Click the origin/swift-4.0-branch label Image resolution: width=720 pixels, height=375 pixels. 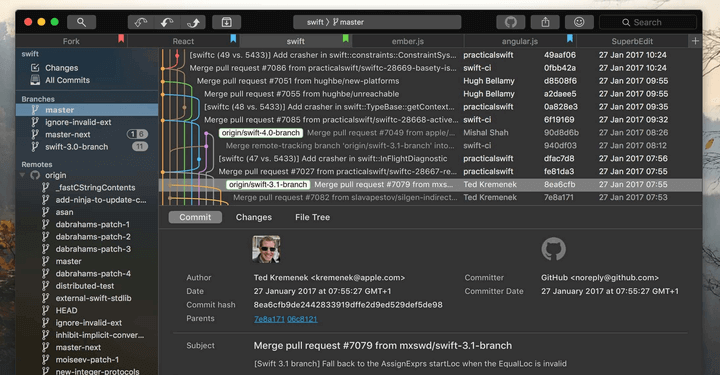pos(261,133)
